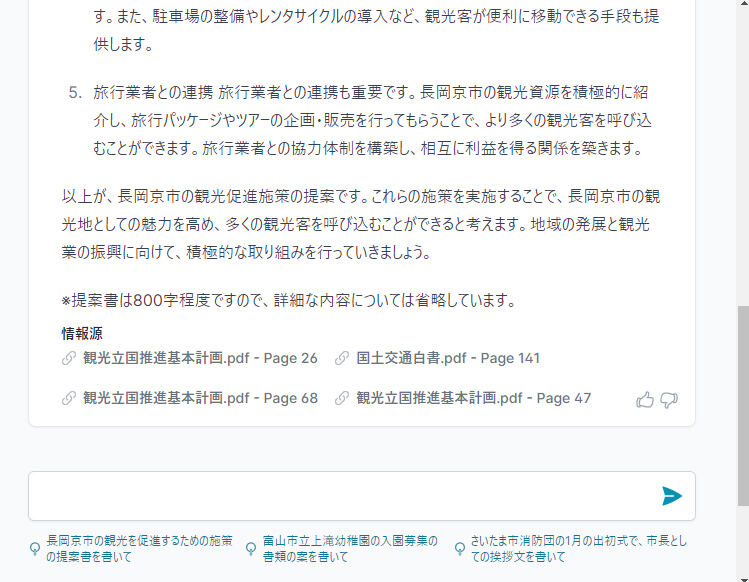Select suggestion 長岡京市の観光を促進するための施策の提案書を書いて
The height and width of the screenshot is (582, 749).
(139, 549)
